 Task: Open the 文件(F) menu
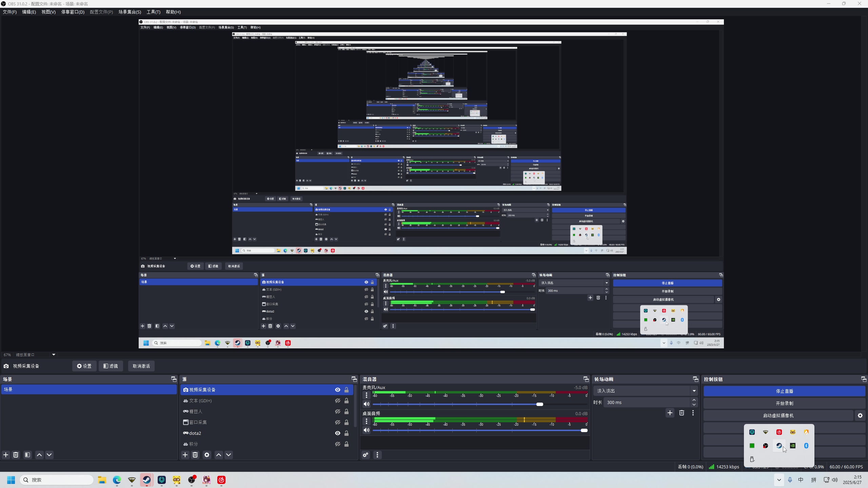pyautogui.click(x=10, y=12)
